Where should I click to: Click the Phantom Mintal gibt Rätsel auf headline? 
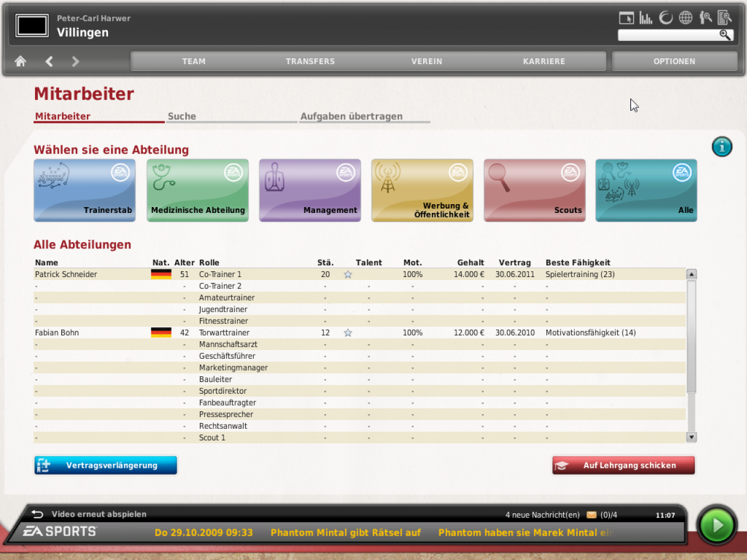[345, 533]
